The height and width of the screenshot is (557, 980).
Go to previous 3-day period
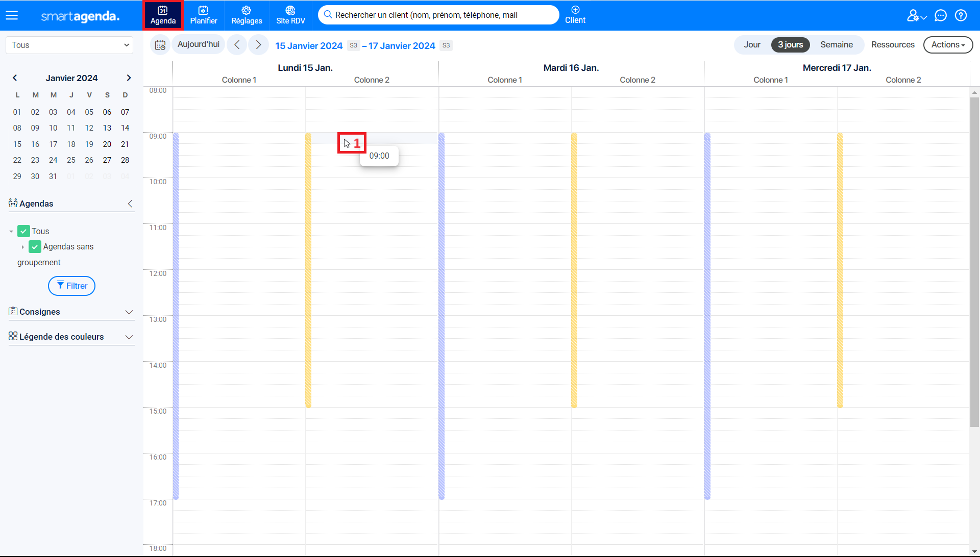(237, 45)
